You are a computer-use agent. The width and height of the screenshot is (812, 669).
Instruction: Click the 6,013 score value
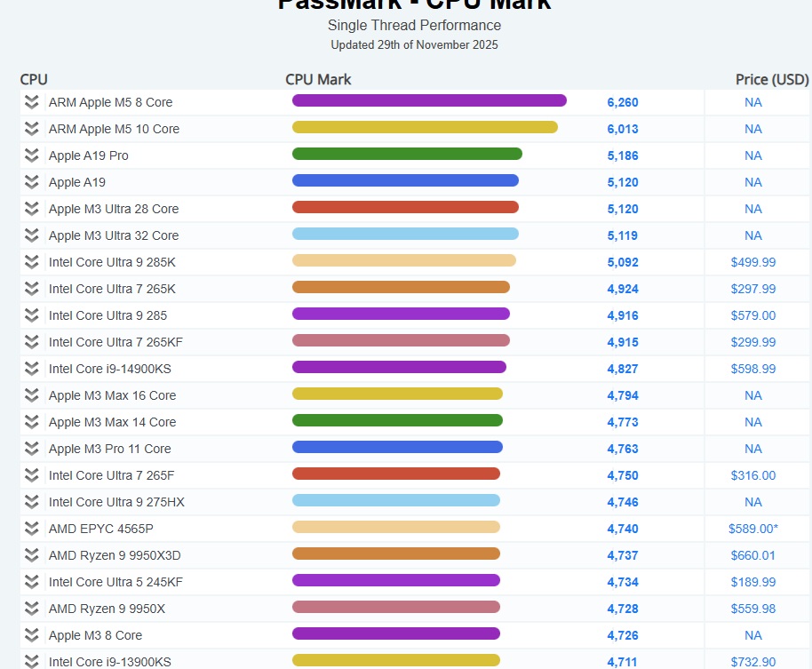[x=623, y=129]
